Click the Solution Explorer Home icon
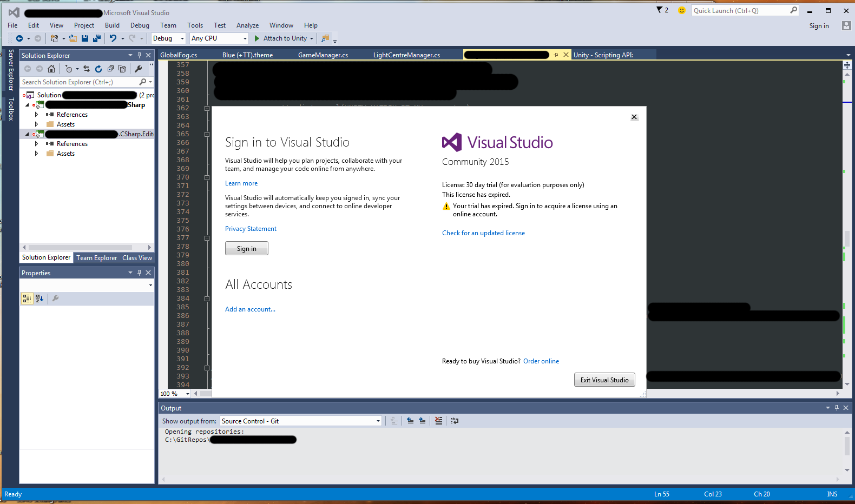 [51, 69]
